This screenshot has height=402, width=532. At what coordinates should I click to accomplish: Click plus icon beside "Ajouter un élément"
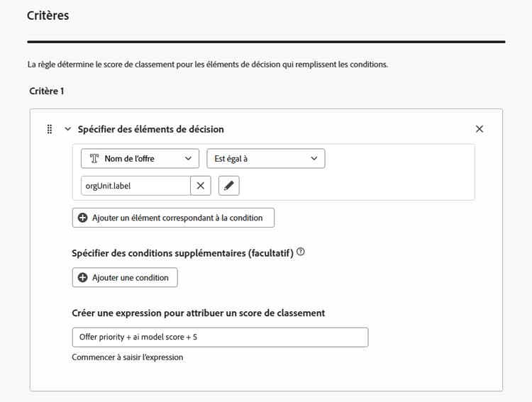[x=83, y=218]
